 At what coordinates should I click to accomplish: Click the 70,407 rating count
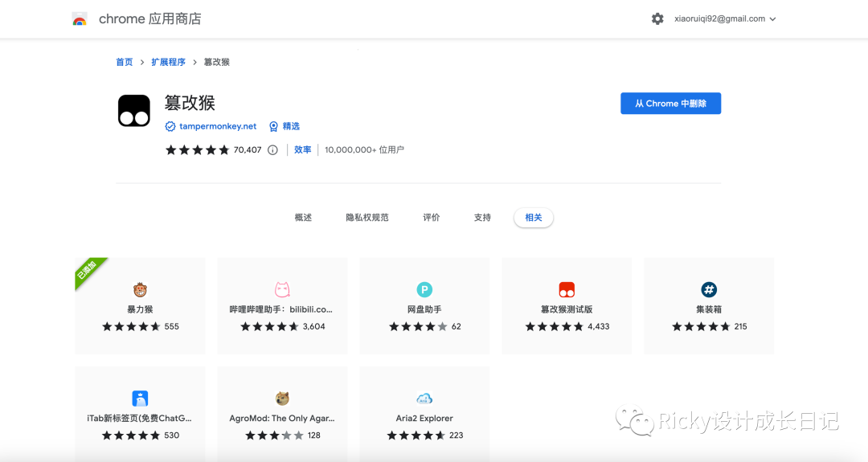(x=248, y=150)
